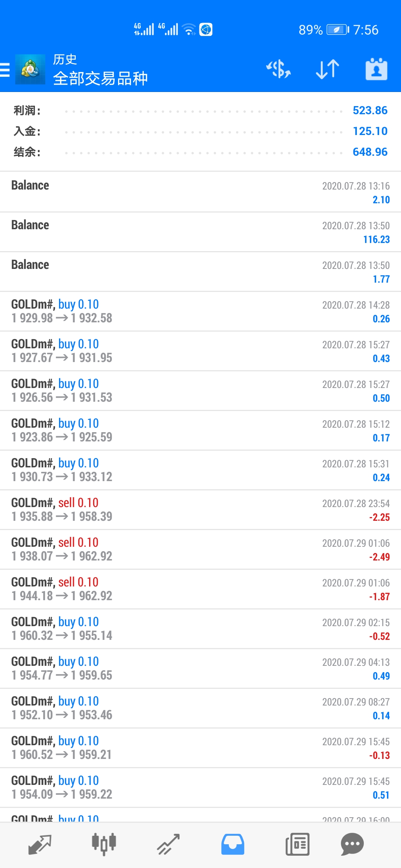401x868 pixels.
Task: Open the GOLDm# sell trade losing -2.25
Action: [200, 510]
